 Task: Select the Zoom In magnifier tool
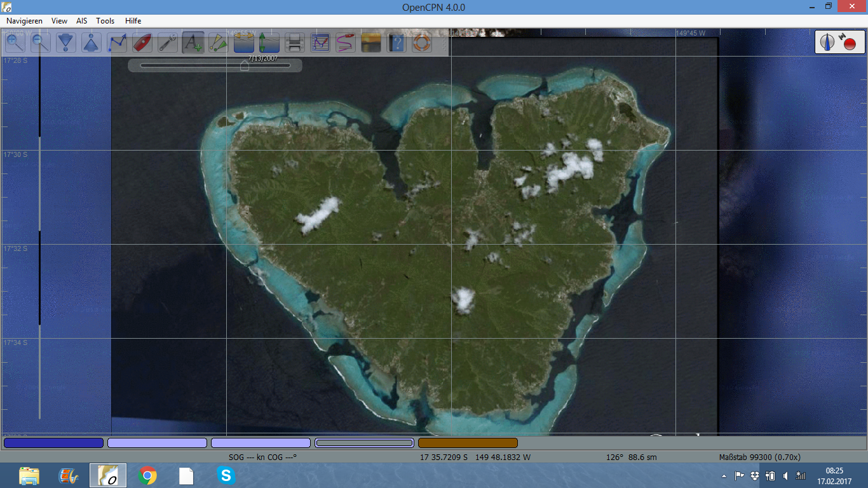pos(15,43)
